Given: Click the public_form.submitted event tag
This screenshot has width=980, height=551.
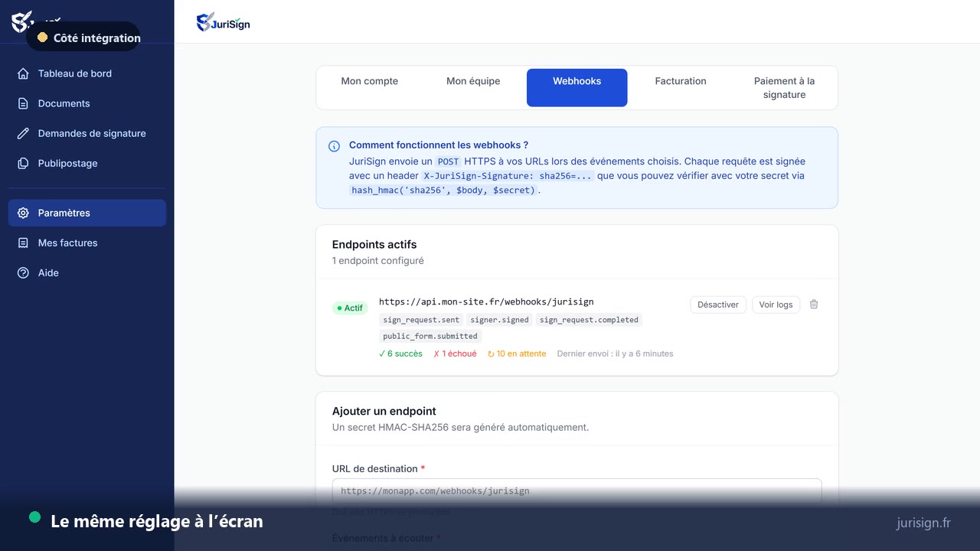Looking at the screenshot, I should pos(430,336).
